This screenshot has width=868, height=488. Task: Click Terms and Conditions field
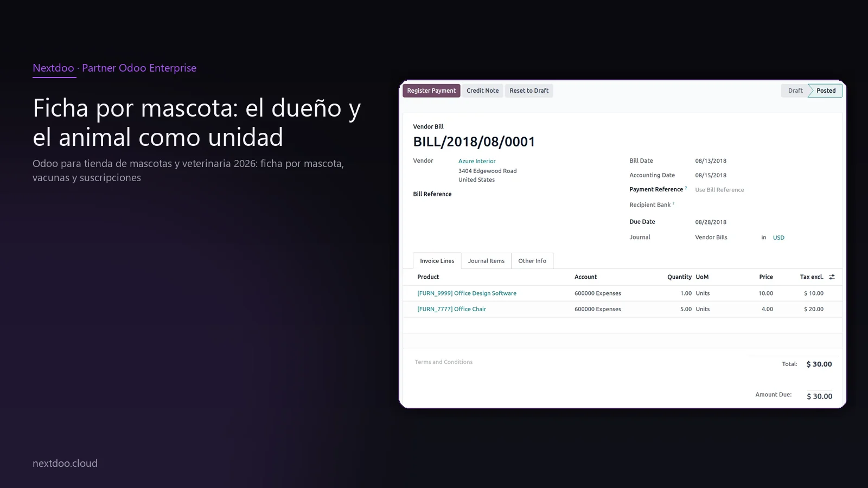[x=443, y=362]
